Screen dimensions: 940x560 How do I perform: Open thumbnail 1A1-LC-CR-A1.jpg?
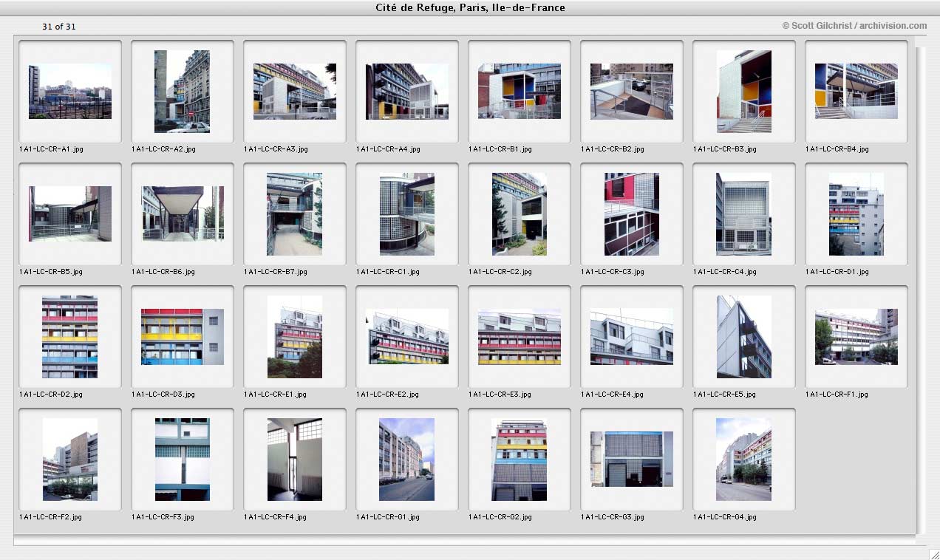70,92
